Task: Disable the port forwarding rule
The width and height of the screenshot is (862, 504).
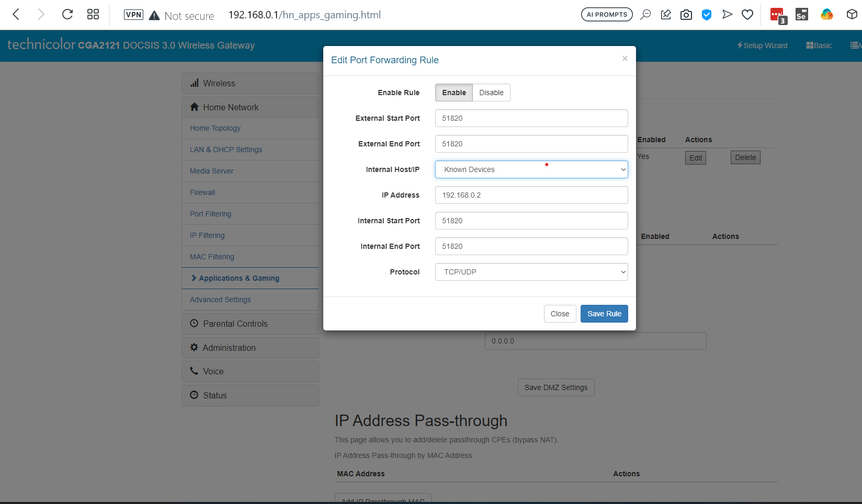Action: (491, 93)
